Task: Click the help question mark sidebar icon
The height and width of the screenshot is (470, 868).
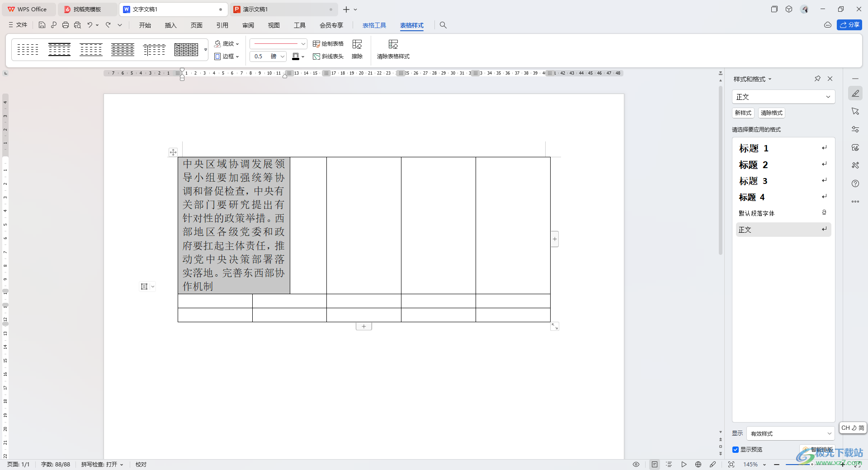Action: coord(855,183)
